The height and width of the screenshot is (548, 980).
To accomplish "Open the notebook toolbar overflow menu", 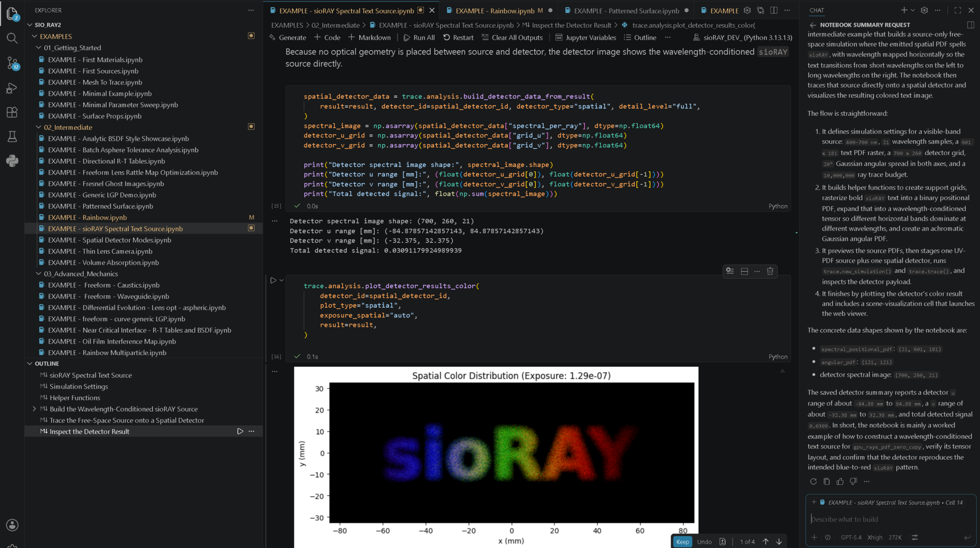I will point(668,37).
